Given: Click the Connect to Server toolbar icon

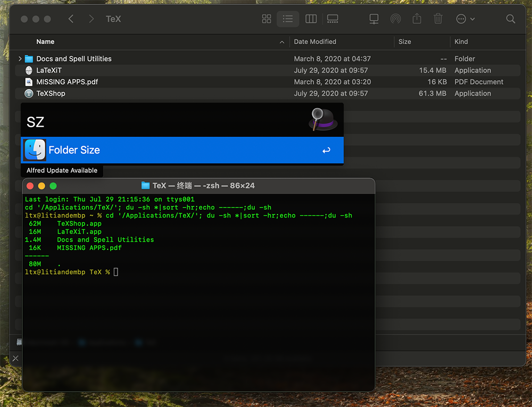Looking at the screenshot, I should click(x=374, y=19).
